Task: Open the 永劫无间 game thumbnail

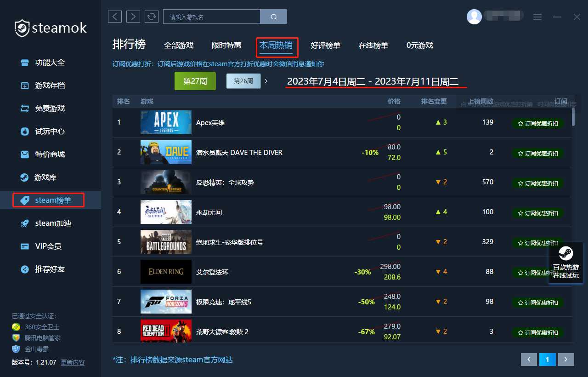Action: point(166,212)
